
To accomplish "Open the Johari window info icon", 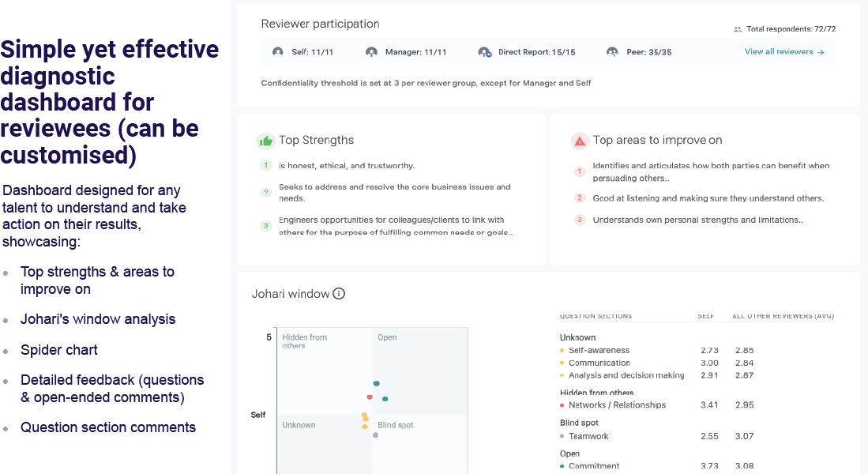I will [x=339, y=294].
